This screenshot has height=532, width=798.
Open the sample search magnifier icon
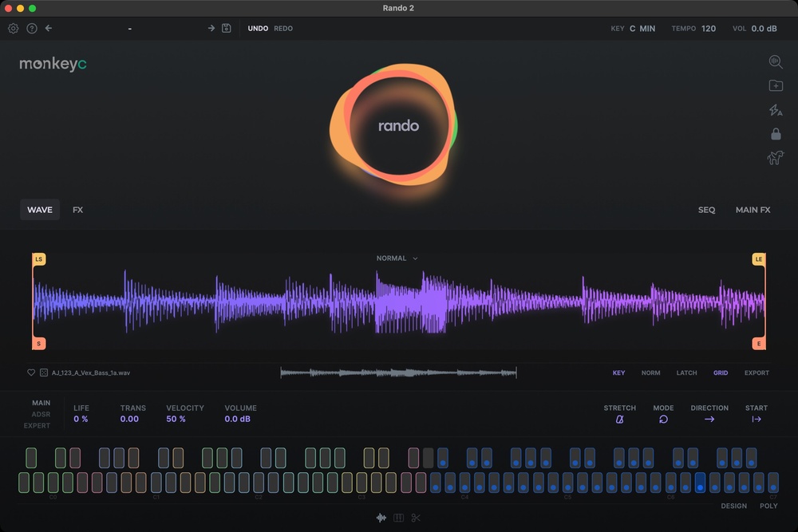tap(776, 61)
